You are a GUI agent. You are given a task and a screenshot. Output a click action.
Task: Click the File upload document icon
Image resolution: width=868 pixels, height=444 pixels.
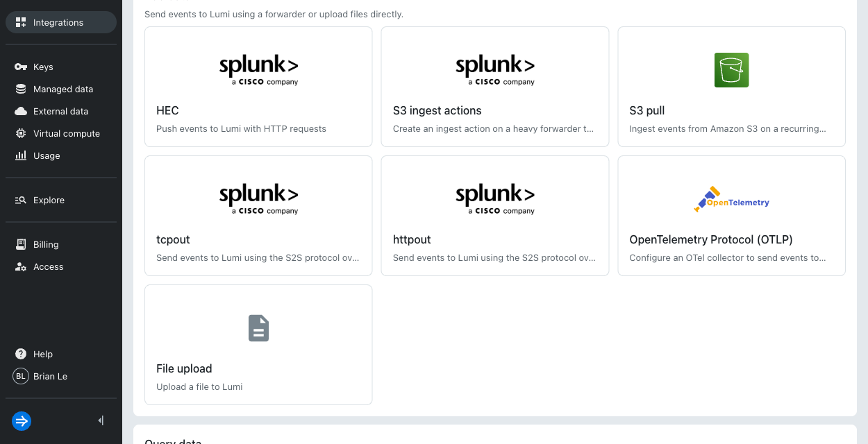pos(258,328)
